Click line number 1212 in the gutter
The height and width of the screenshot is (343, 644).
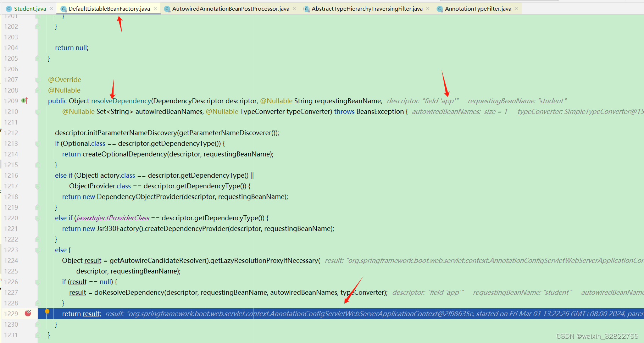[x=11, y=133]
